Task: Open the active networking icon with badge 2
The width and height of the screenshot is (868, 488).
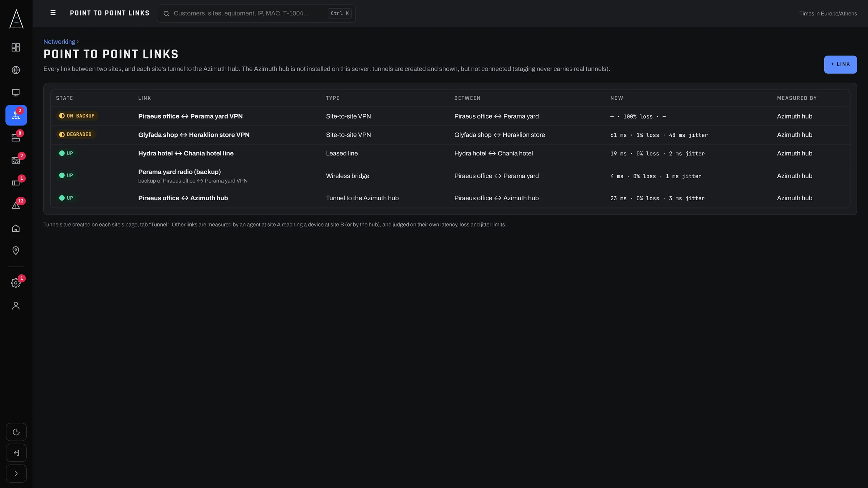Action: point(16,115)
